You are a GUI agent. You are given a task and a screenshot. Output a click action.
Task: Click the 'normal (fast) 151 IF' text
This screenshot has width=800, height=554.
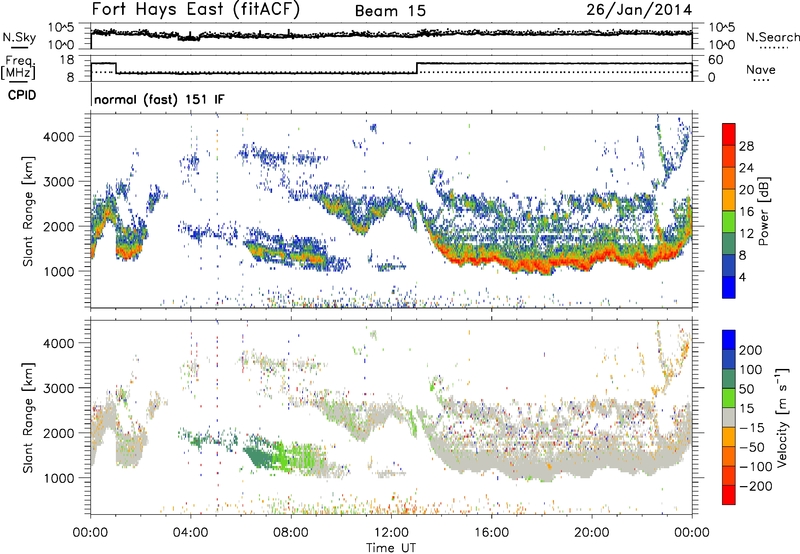pyautogui.click(x=159, y=99)
